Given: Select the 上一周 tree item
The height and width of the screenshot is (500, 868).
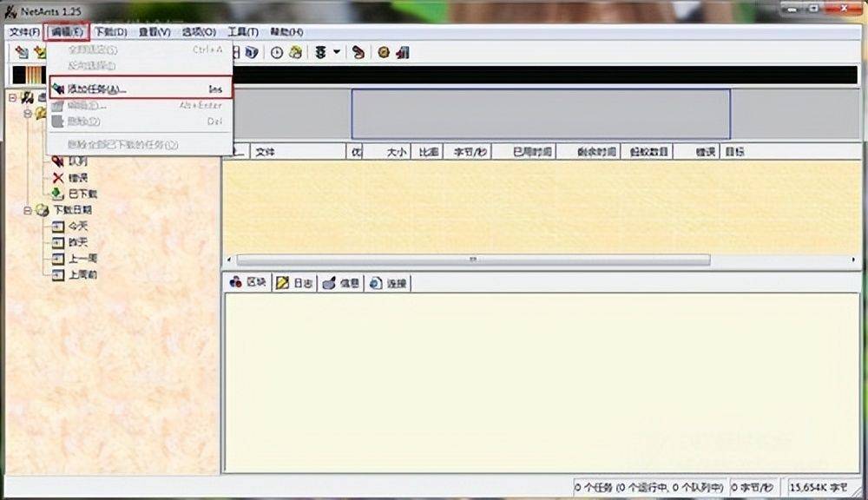Looking at the screenshot, I should (83, 258).
